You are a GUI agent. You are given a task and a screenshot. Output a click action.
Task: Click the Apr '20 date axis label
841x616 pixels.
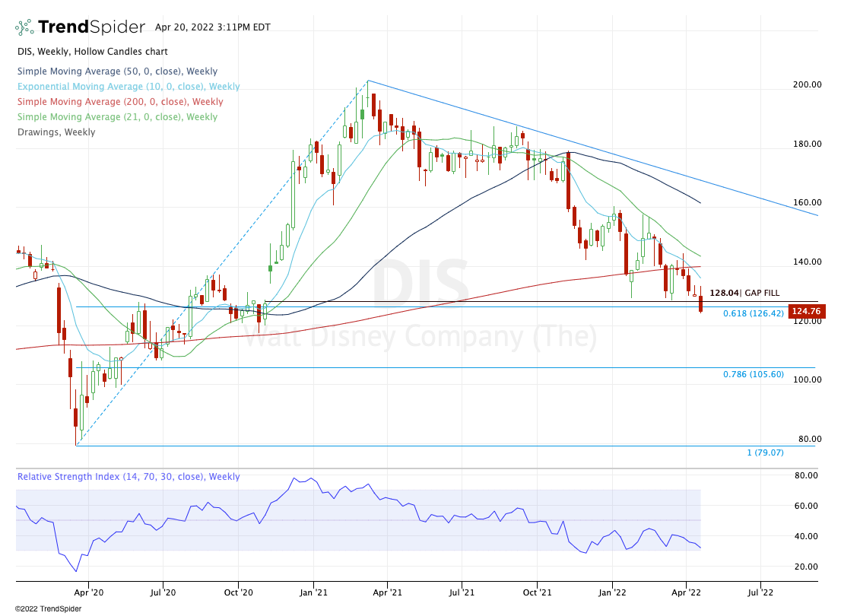[88, 592]
